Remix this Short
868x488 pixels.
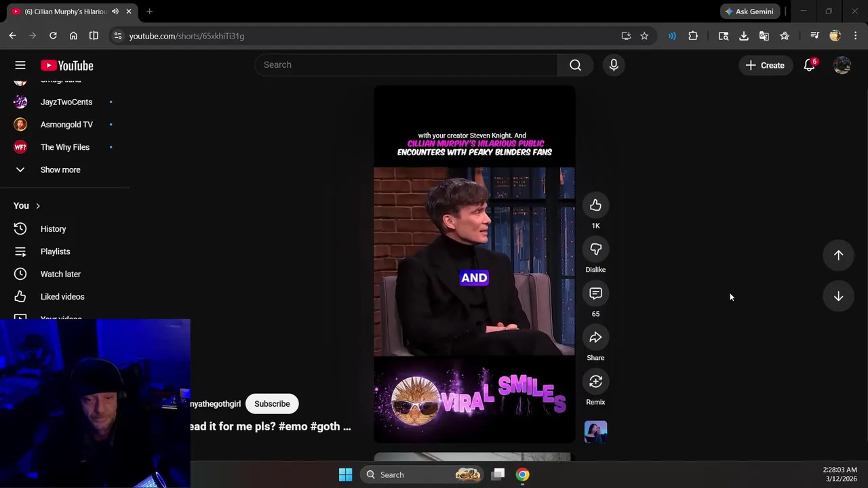point(595,382)
